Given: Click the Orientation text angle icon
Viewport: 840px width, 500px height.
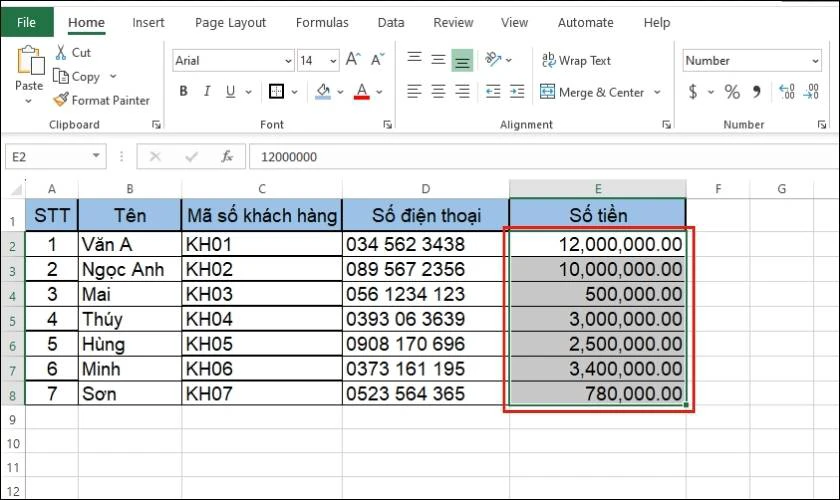Looking at the screenshot, I should pos(493,59).
